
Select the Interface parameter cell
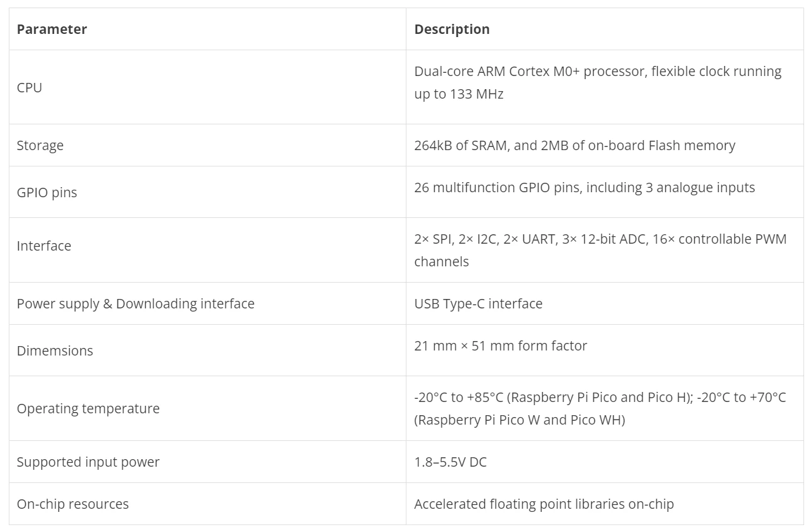pyautogui.click(x=44, y=246)
